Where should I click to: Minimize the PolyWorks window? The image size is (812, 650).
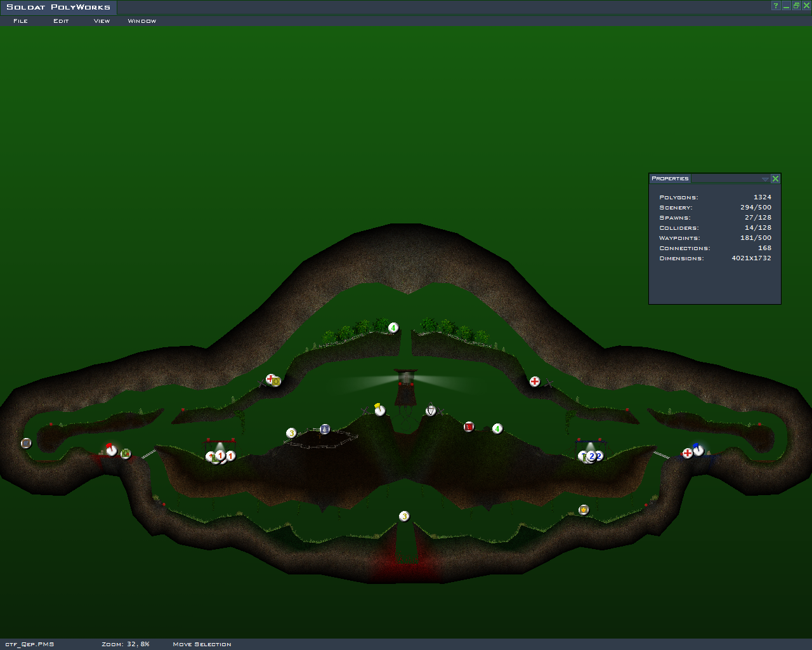[786, 6]
